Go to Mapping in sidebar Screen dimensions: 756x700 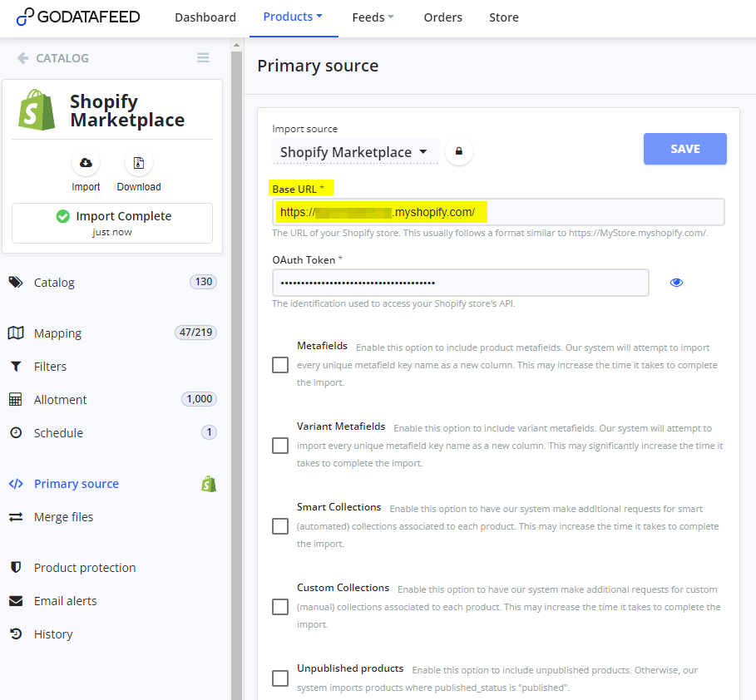(58, 333)
